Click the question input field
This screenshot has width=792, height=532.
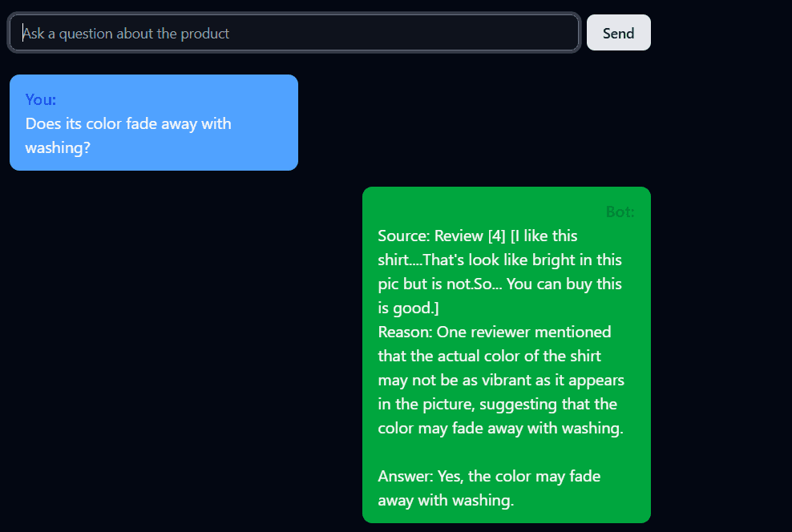click(x=293, y=33)
